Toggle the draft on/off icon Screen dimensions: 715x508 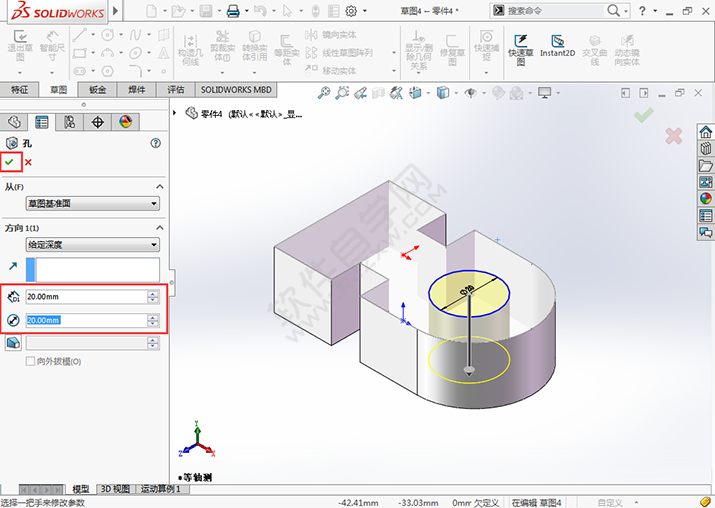(13, 342)
